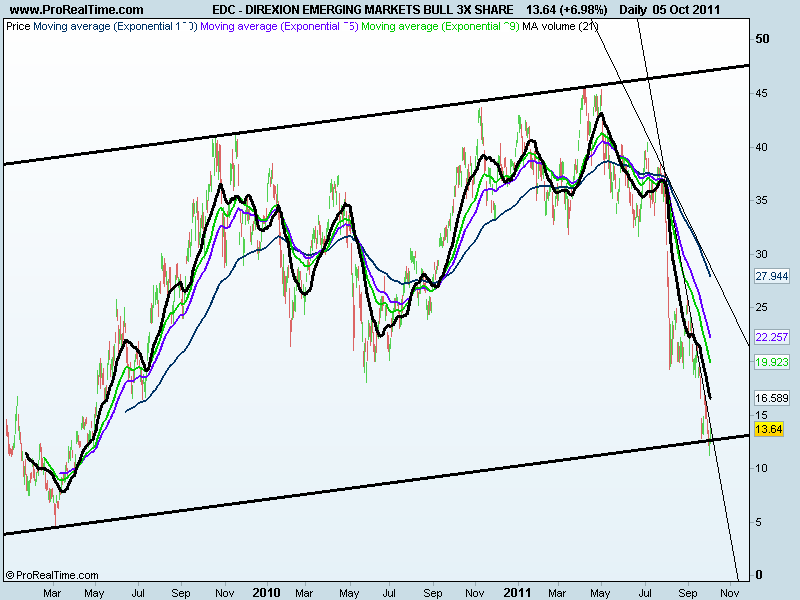Click the 5 price axis label
800x600 pixels.
click(x=759, y=522)
